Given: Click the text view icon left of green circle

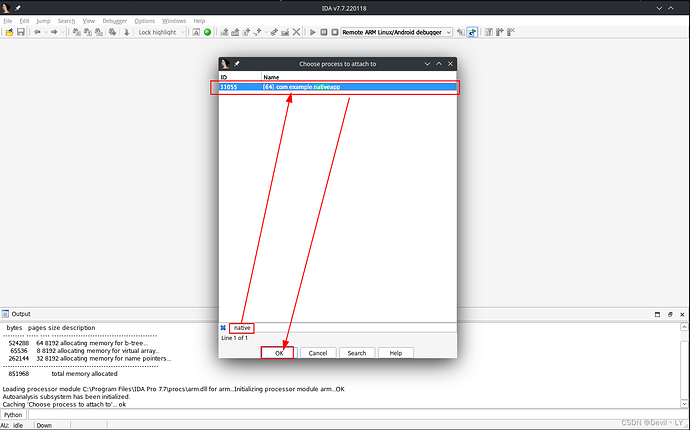Looking at the screenshot, I should (x=196, y=32).
